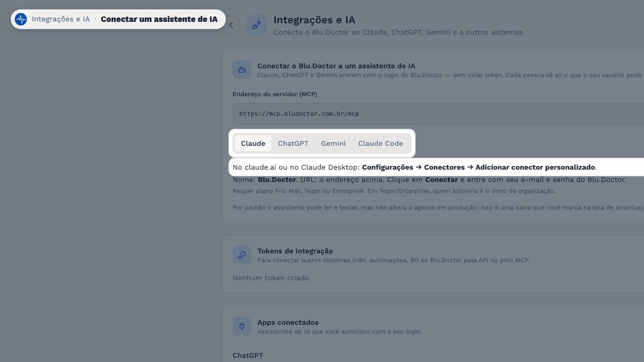Click the 'Conectar um assistente de IA' breadcrumb text
This screenshot has height=362, width=644.
(x=159, y=19)
